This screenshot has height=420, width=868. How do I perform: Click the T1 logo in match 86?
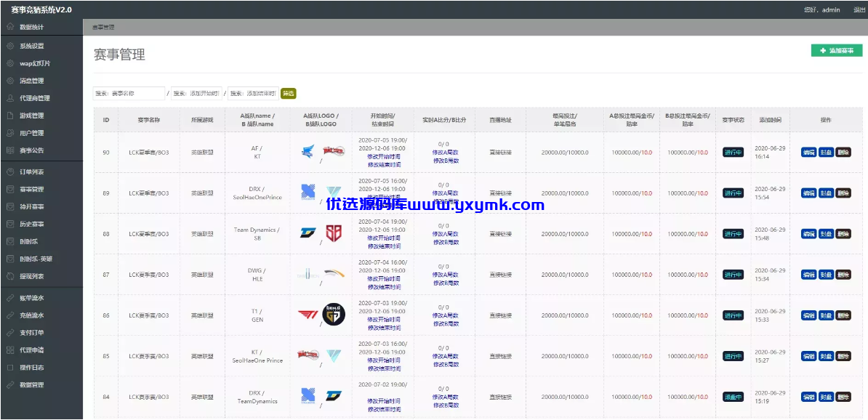point(306,315)
